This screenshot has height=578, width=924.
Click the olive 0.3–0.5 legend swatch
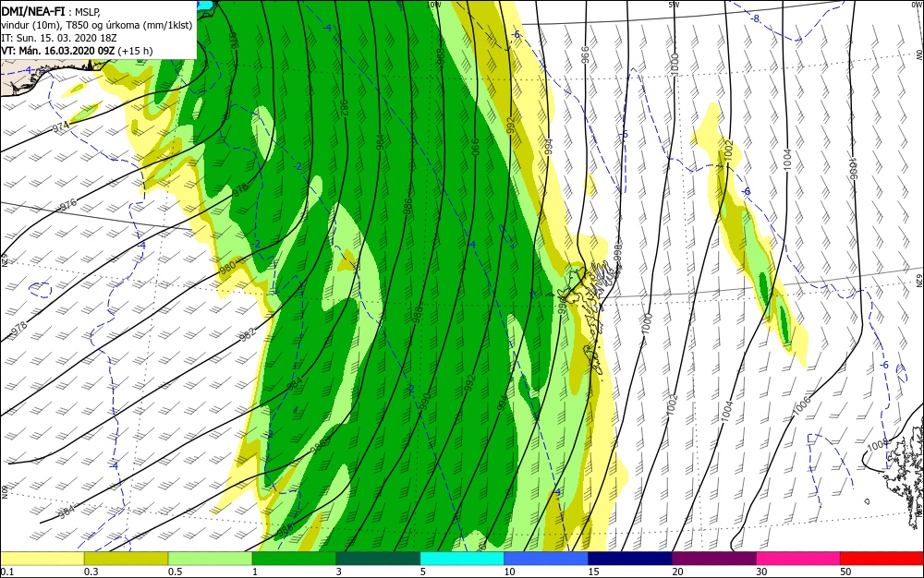[126, 559]
